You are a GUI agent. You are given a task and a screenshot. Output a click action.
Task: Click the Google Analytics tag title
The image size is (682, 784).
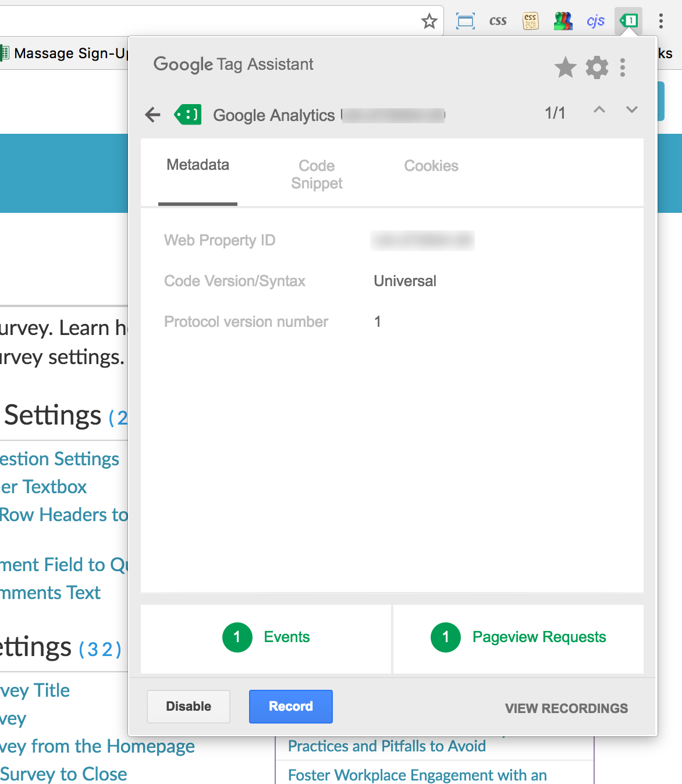pyautogui.click(x=273, y=115)
